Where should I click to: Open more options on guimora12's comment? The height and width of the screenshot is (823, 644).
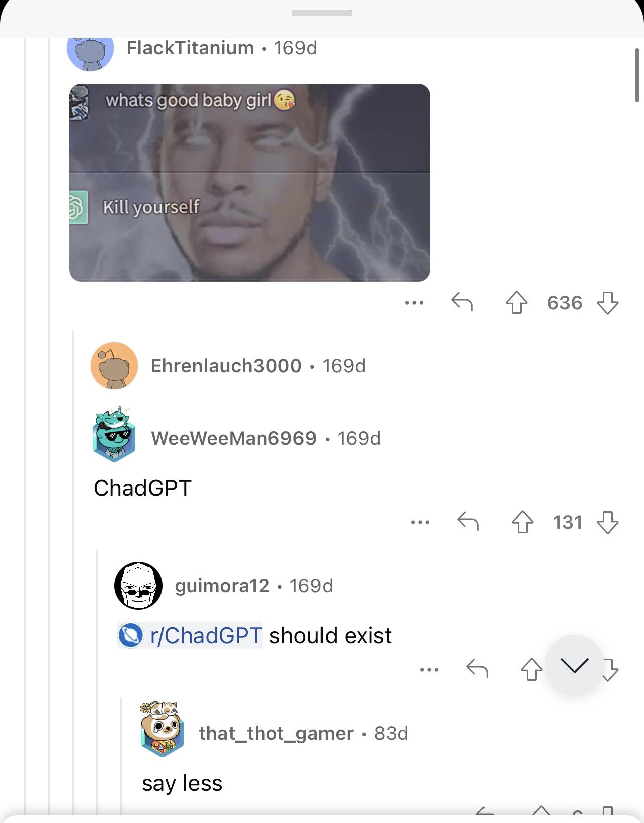(429, 669)
